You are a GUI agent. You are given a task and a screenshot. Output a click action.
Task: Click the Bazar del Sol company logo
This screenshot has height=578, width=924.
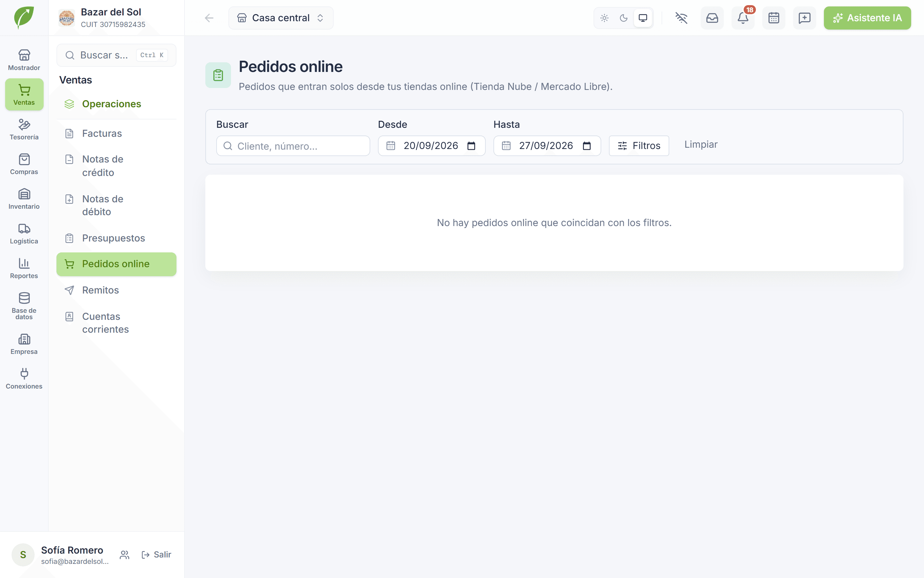pos(66,18)
